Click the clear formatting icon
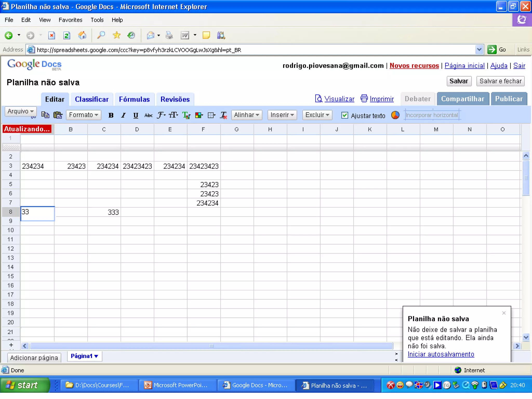Screen dimensions: 532x399 coord(223,115)
